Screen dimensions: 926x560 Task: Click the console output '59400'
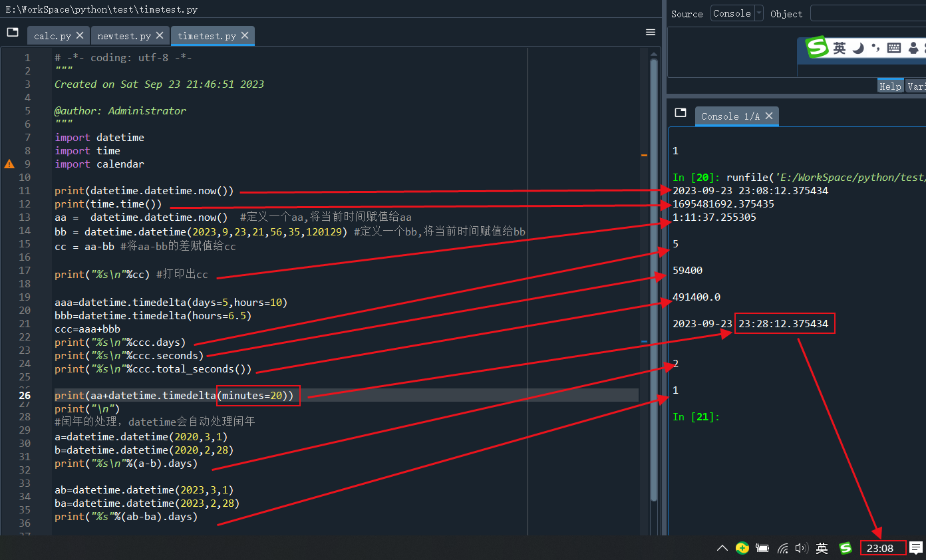687,270
